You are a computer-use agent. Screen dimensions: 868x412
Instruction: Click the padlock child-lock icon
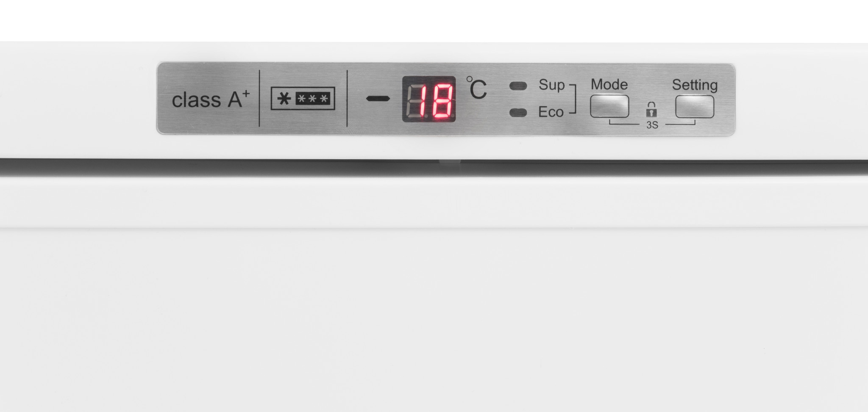point(651,109)
